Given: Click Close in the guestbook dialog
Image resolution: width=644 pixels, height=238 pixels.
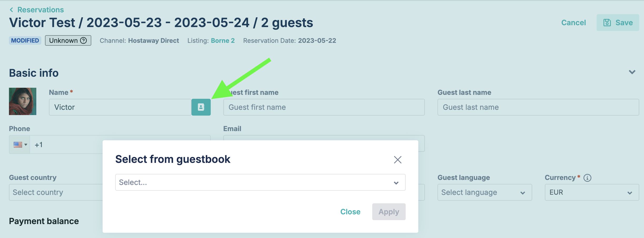Looking at the screenshot, I should click(x=350, y=212).
